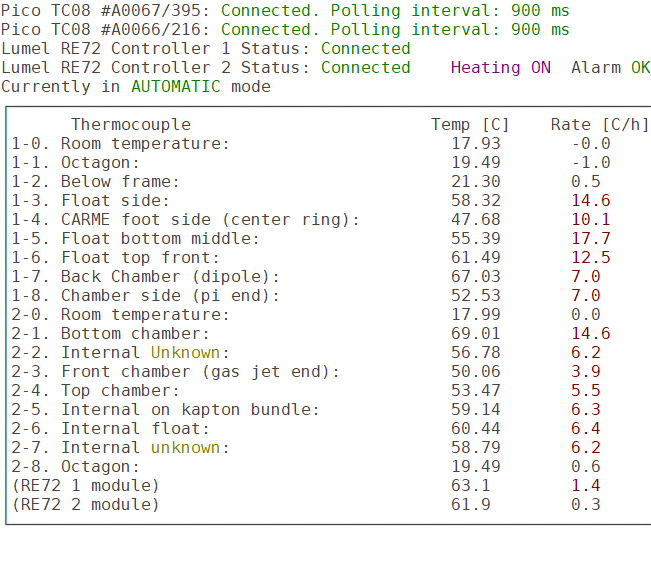Click Lumel RE72 Controller 2 Connected status
The height and width of the screenshot is (562, 651).
(x=365, y=67)
